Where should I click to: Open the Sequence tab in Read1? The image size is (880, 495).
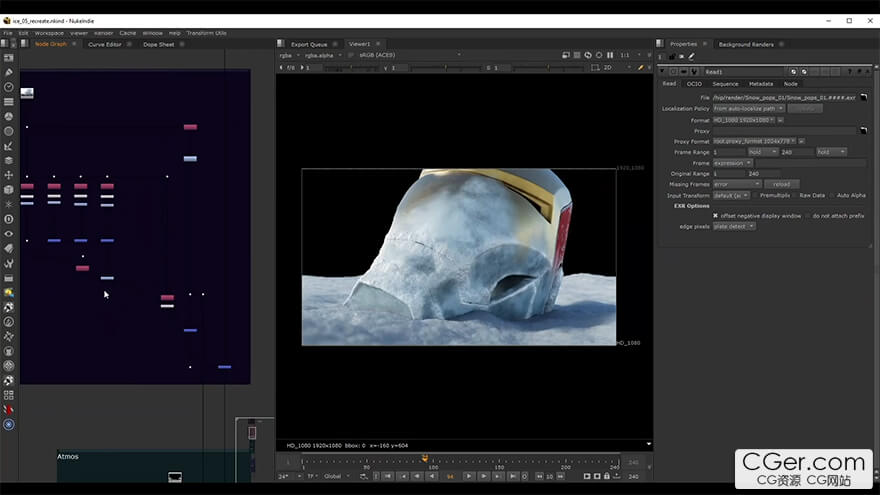(x=725, y=84)
